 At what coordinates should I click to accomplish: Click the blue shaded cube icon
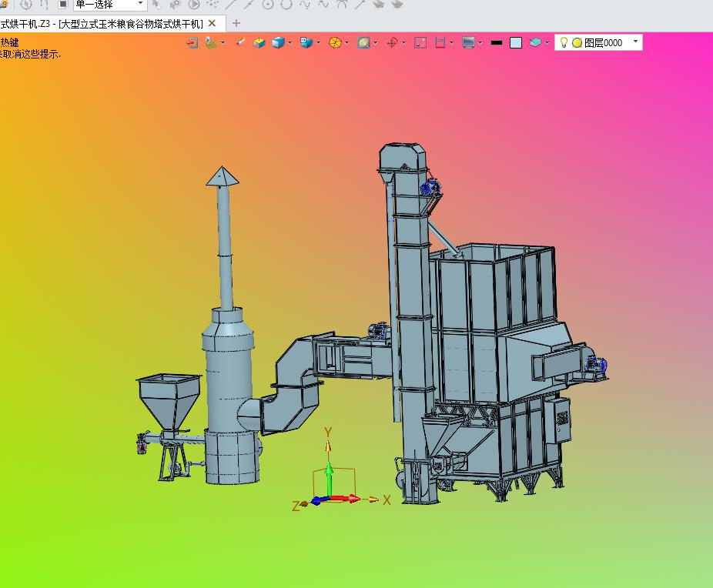click(278, 42)
